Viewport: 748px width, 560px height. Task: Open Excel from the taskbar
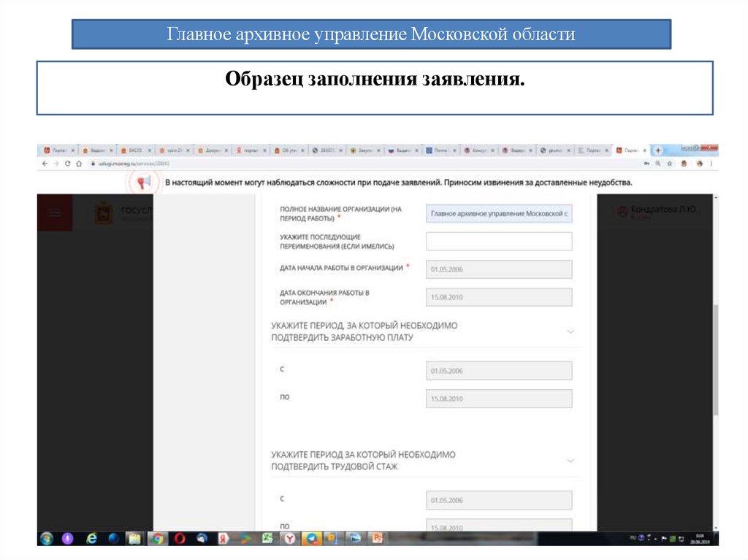267,539
